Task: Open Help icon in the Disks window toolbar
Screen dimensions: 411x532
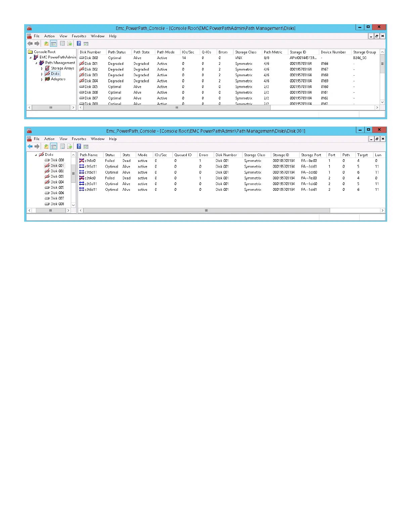Action: coord(79,44)
